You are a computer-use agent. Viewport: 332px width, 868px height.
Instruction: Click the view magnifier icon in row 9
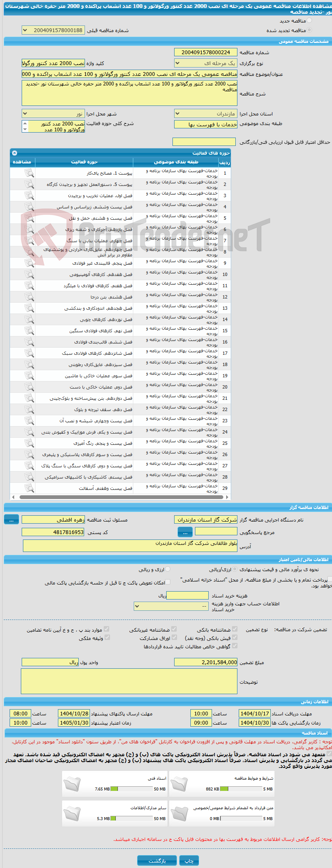(x=29, y=263)
